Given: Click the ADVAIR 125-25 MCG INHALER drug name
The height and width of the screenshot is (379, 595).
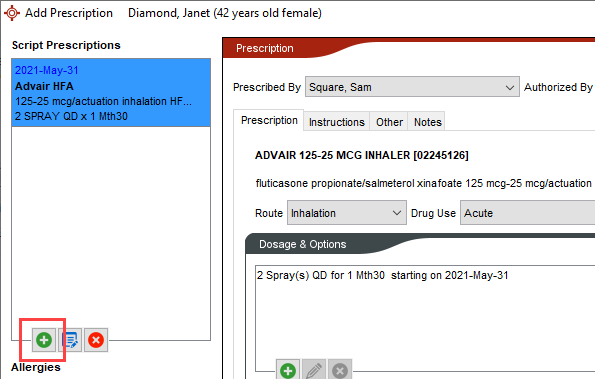Looking at the screenshot, I should 362,155.
